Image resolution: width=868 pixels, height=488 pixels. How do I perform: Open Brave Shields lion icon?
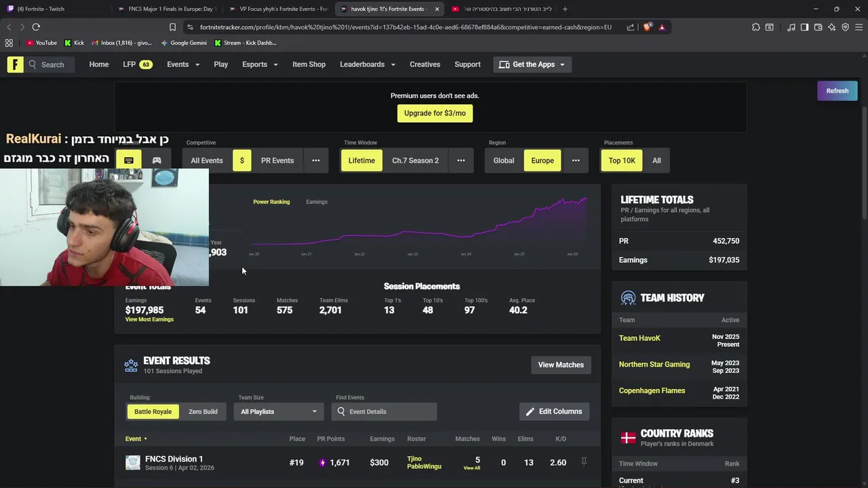point(648,27)
